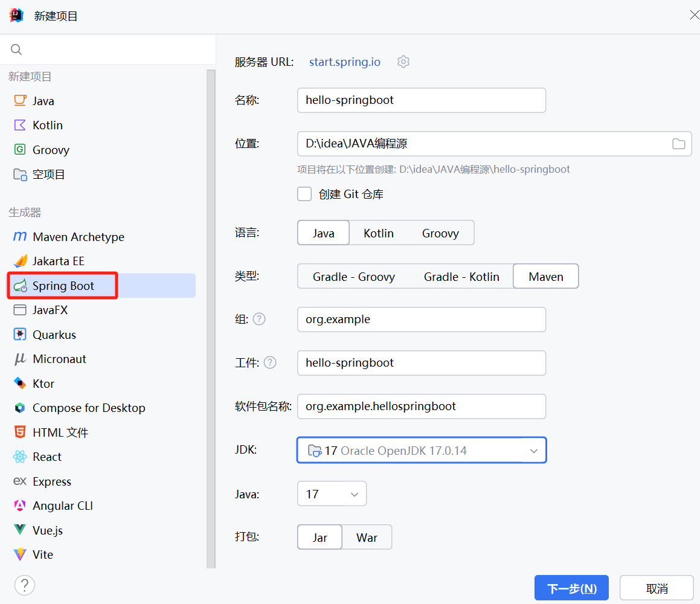Click the 名称 project name input field
Viewport: 700px width, 604px height.
[x=421, y=100]
